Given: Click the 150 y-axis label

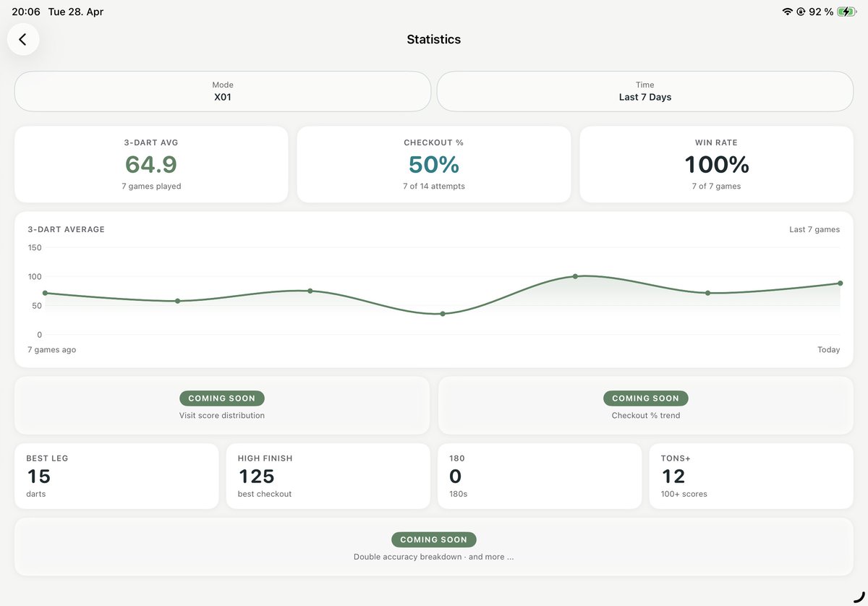Looking at the screenshot, I should (35, 247).
